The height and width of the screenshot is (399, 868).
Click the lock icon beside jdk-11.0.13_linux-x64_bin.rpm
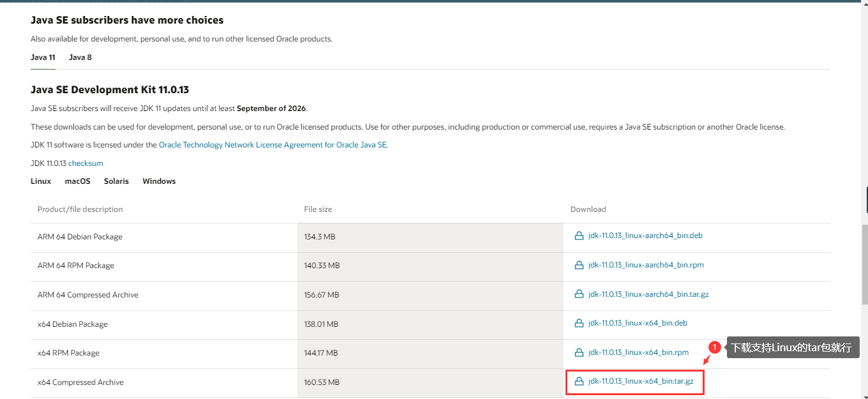click(x=579, y=352)
